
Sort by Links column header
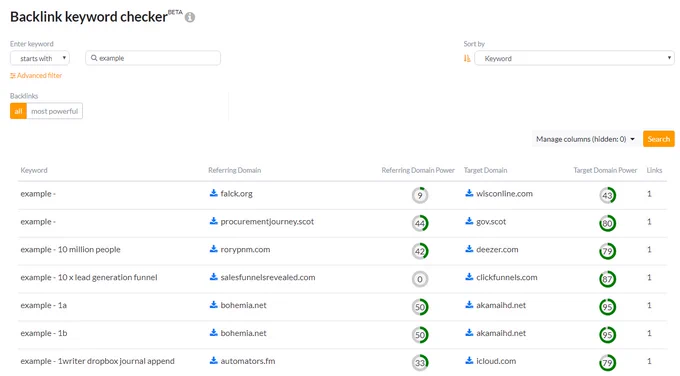(x=654, y=170)
